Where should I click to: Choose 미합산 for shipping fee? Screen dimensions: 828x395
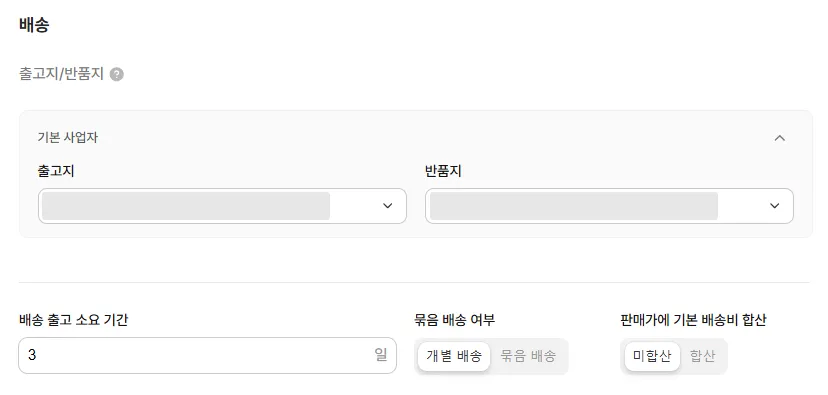tap(652, 356)
